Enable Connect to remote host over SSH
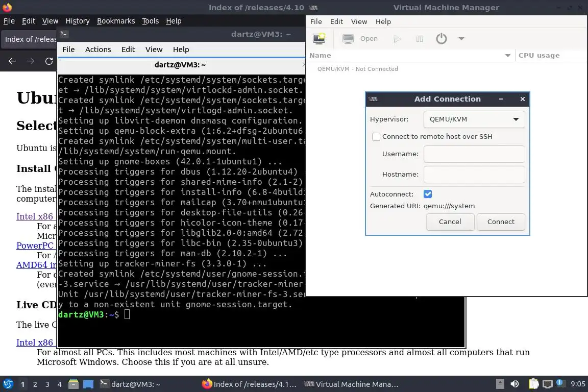The width and height of the screenshot is (588, 392). [376, 137]
